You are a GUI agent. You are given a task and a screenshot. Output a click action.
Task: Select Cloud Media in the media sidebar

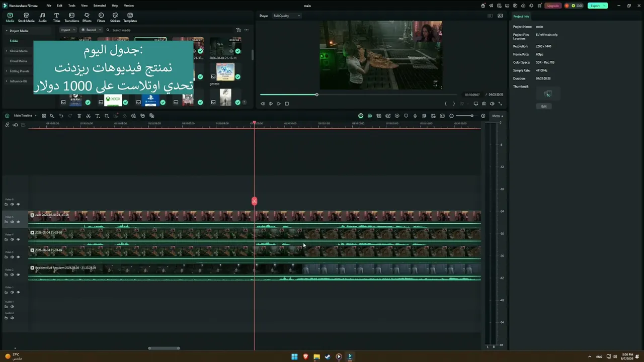coord(18,61)
